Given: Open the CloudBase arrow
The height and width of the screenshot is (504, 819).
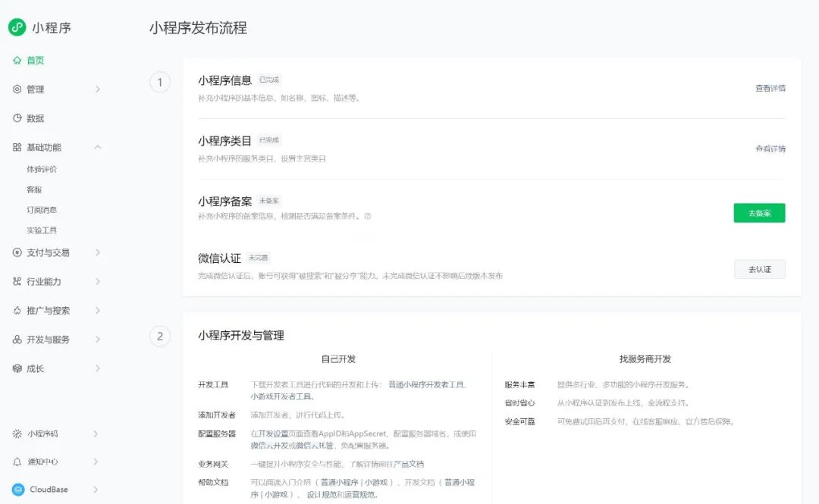Looking at the screenshot, I should [x=96, y=490].
